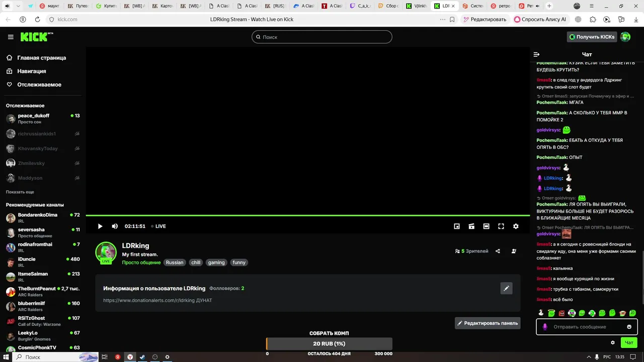
Task: Select the funny tag
Action: (x=239, y=262)
